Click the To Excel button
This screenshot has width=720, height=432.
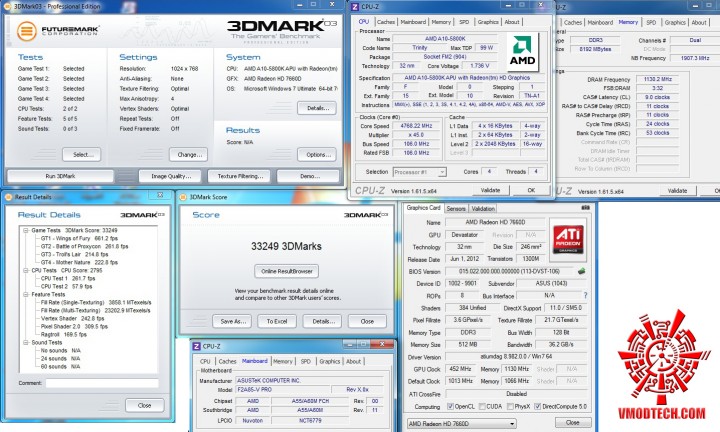(277, 321)
